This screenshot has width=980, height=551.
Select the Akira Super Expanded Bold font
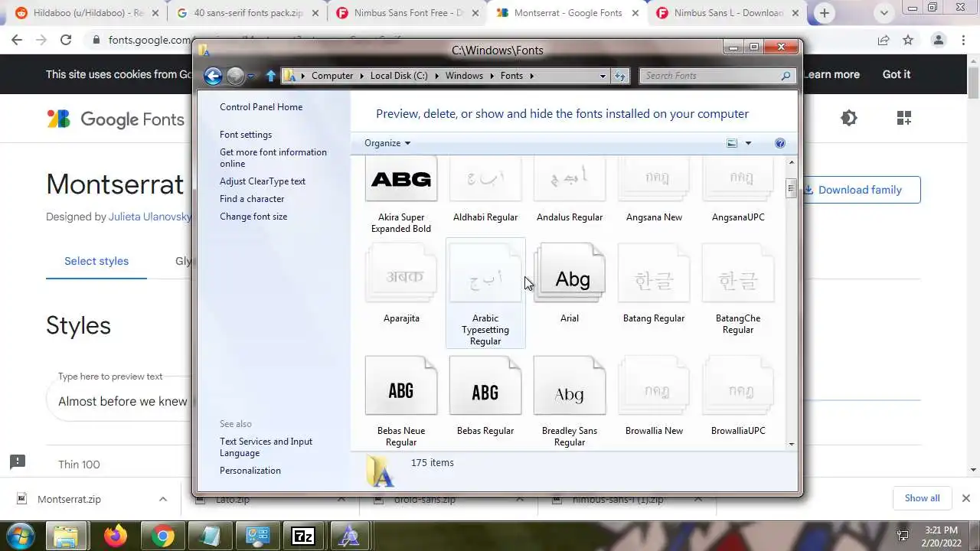(401, 195)
